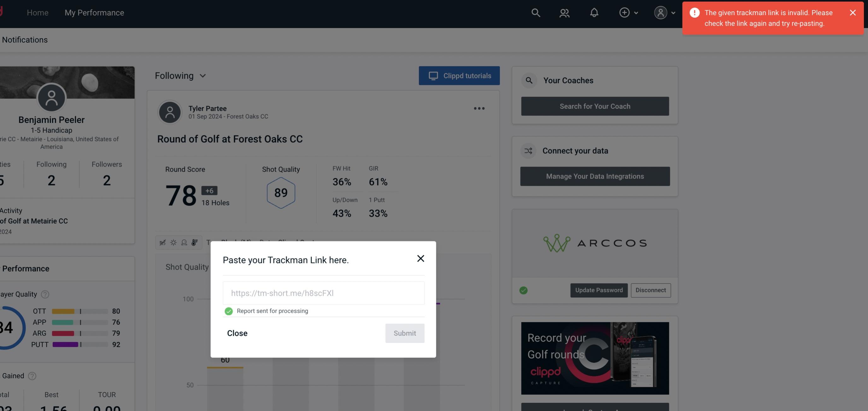
Task: Click the people/community icon in header
Action: [x=564, y=12]
